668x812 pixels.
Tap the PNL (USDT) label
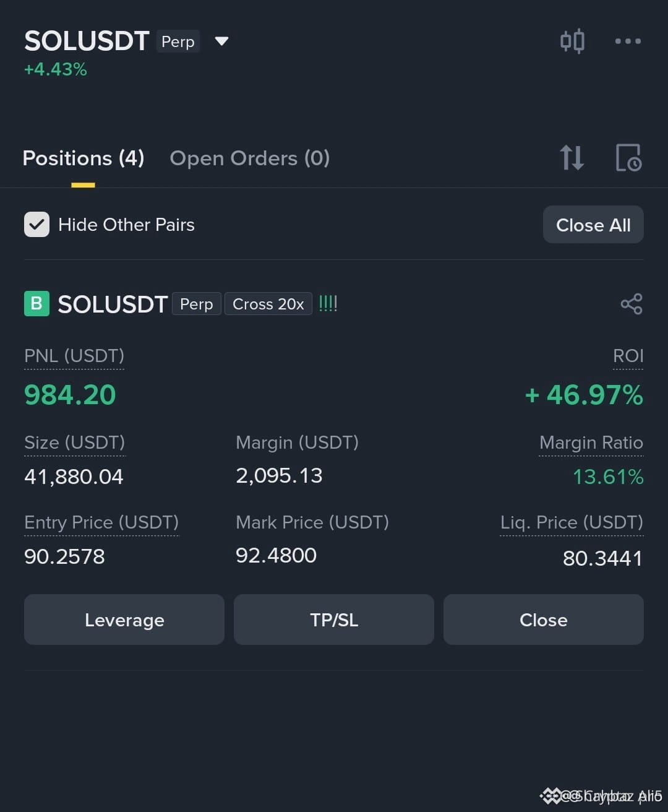(x=74, y=356)
